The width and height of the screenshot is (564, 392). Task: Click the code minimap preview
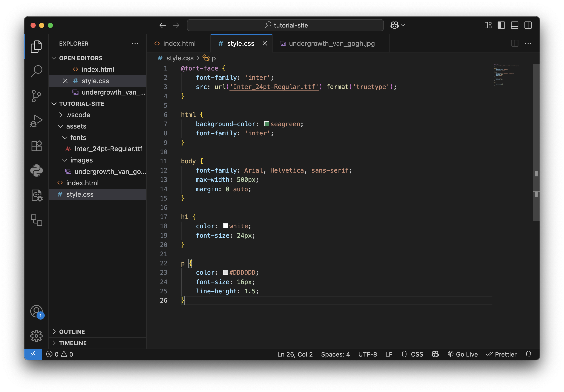click(x=507, y=75)
